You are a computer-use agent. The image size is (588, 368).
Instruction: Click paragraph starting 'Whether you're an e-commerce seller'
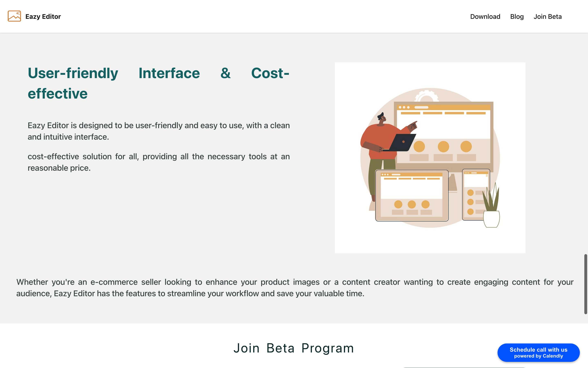pyautogui.click(x=295, y=288)
